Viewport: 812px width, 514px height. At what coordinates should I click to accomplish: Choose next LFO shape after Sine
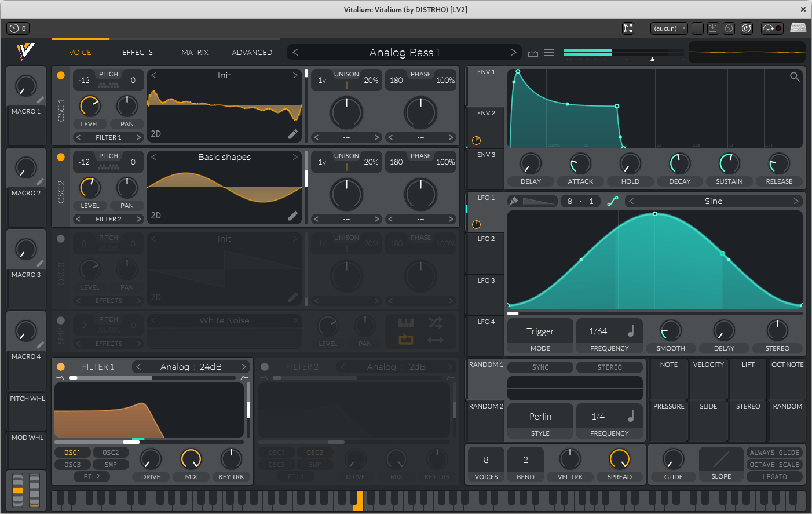[x=796, y=201]
